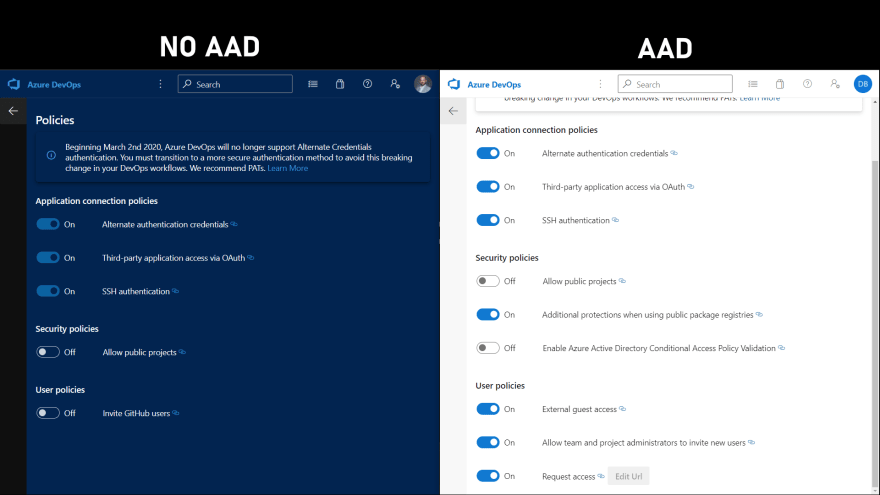Copy link icon beside public package registries policy
Viewport: 880px width, 495px height.
coord(759,314)
